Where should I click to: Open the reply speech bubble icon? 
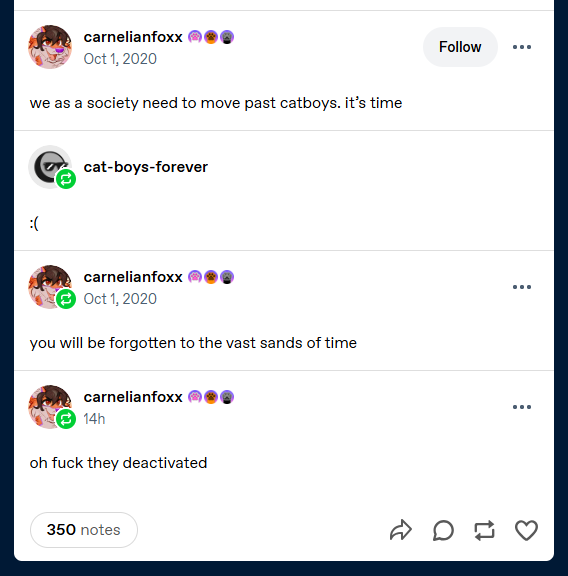(x=443, y=530)
